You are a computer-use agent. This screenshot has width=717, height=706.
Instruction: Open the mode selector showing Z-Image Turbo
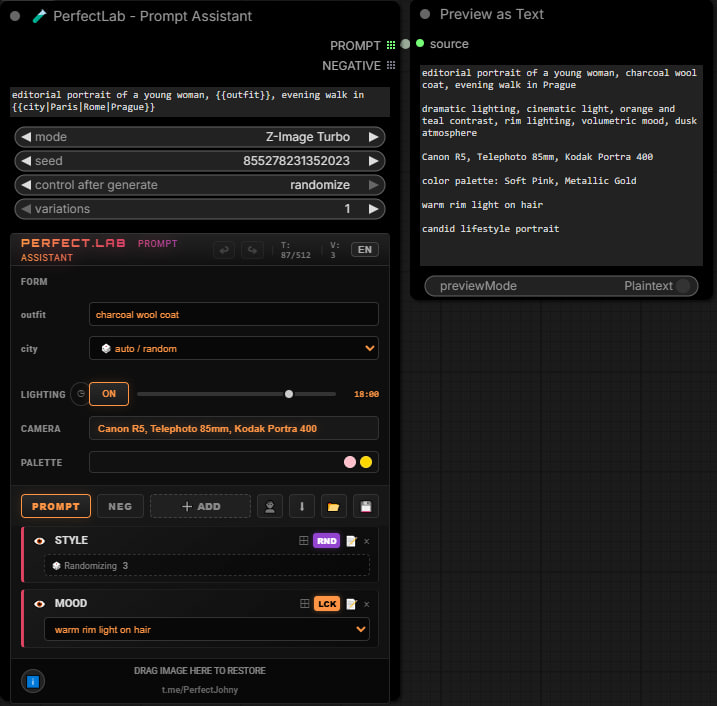(x=200, y=137)
